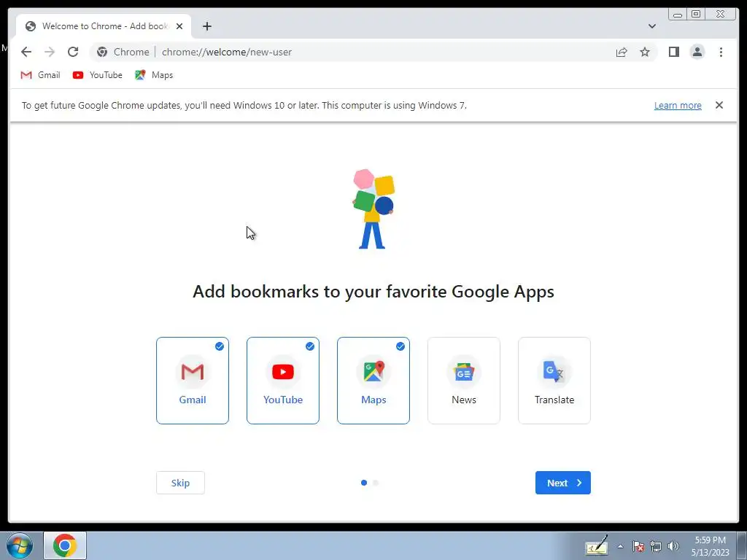Open the tablet input pen tray icon

(x=597, y=545)
